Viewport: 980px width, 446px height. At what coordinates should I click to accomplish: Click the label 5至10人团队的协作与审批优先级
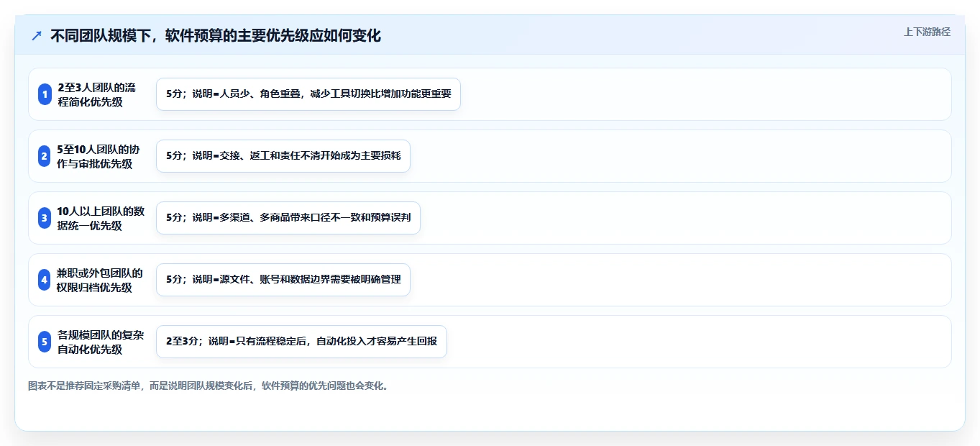pos(99,156)
